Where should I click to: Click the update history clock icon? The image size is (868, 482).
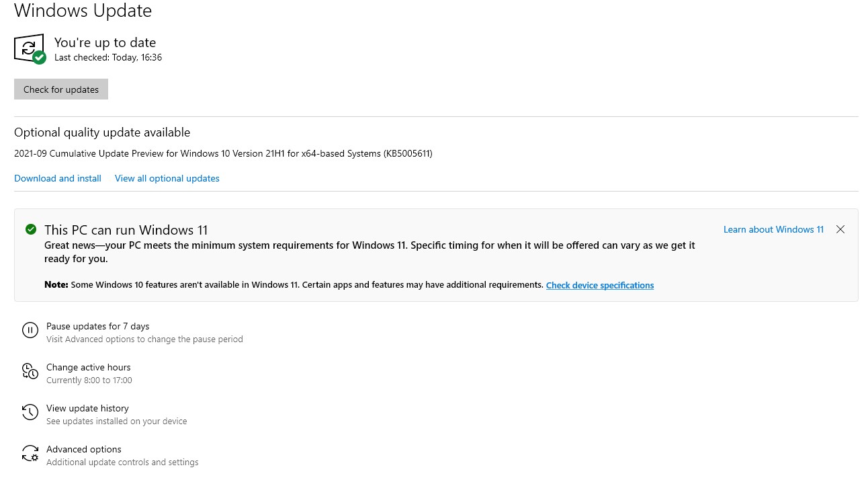30,412
